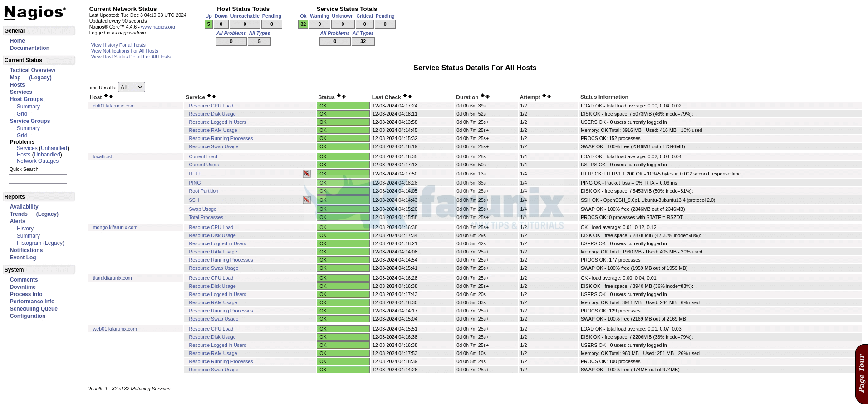Open Service Groups Grid

(22, 136)
